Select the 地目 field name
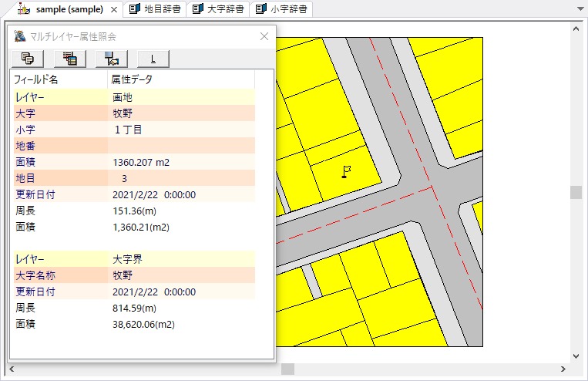This screenshot has width=588, height=381. click(x=25, y=178)
